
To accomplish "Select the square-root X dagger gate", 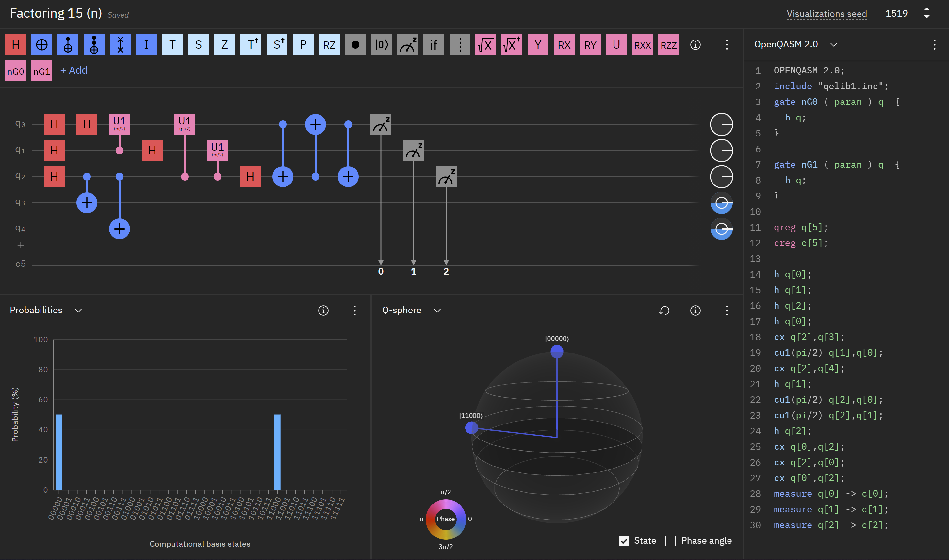I will [x=512, y=45].
